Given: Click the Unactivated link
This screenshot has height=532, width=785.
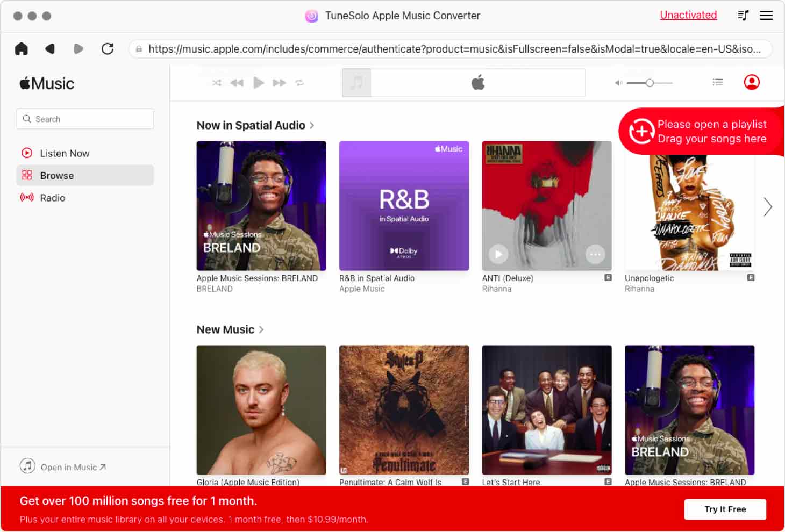Looking at the screenshot, I should point(688,15).
